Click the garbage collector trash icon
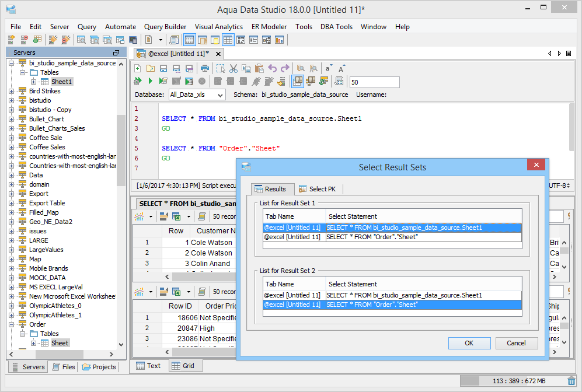Image resolution: width=582 pixels, height=392 pixels. (x=571, y=381)
